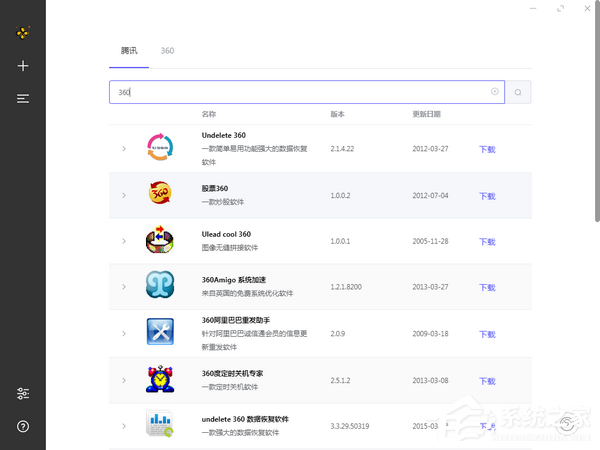Viewport: 600px width, 450px height.
Task: Download Undelete 360 via 下载 link
Action: [x=487, y=149]
